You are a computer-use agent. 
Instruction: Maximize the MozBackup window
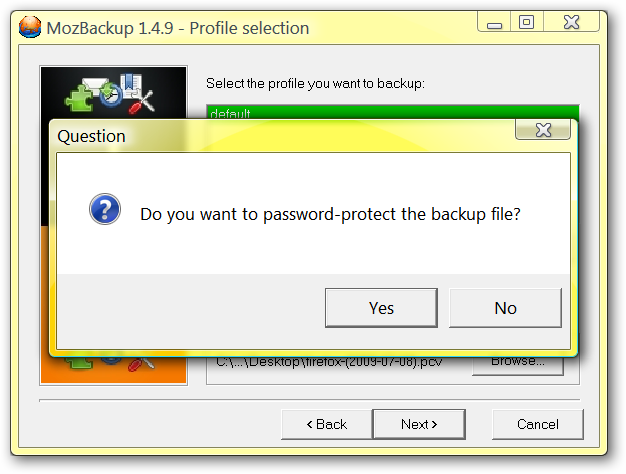click(x=527, y=22)
